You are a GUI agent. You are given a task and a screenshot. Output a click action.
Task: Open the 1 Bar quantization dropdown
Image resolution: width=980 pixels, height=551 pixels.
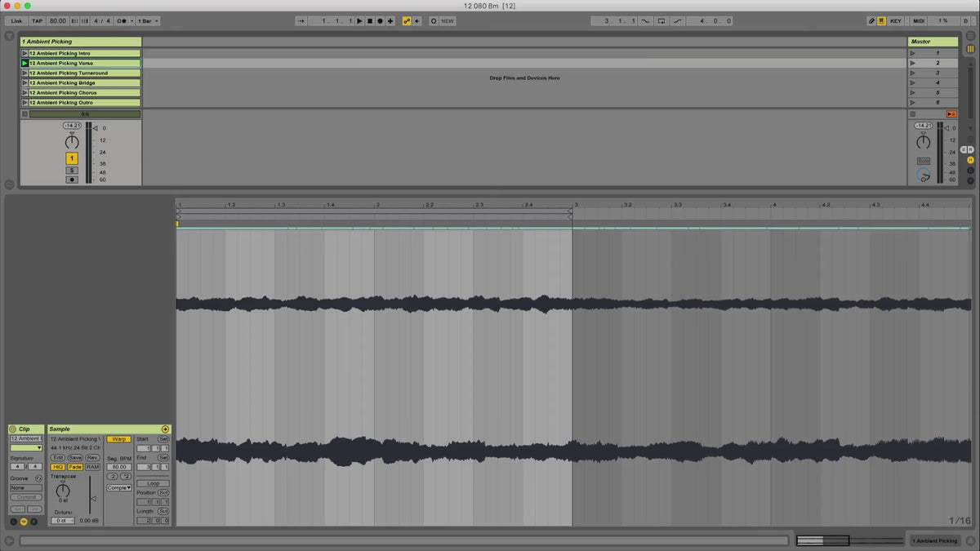pos(148,20)
